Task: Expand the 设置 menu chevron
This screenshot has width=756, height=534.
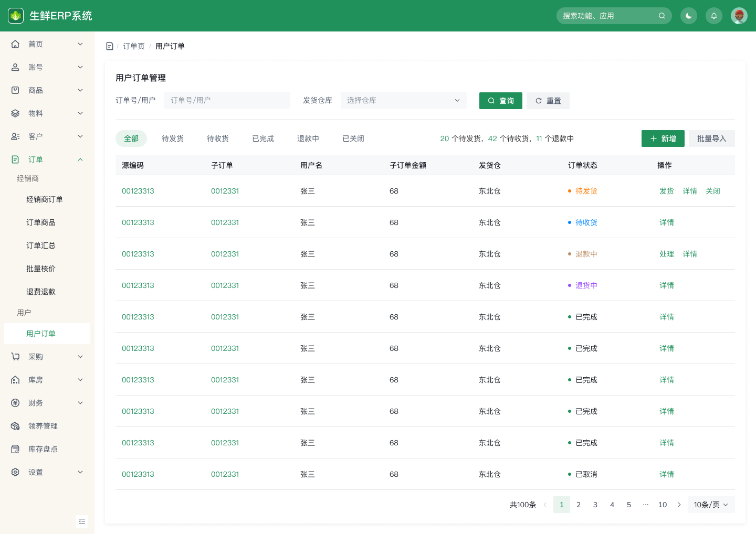Action: (80, 472)
